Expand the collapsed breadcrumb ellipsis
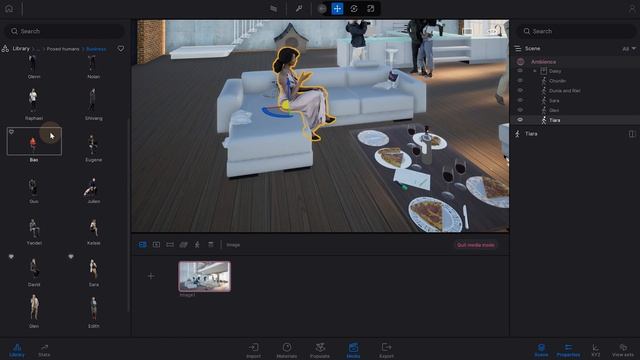640x360 pixels. tap(37, 49)
